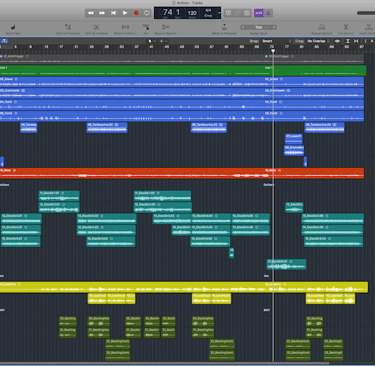Screen dimensions: 375x366
Task: Select the 06_Tambourine.02 audio region
Action: pyautogui.click(x=107, y=128)
